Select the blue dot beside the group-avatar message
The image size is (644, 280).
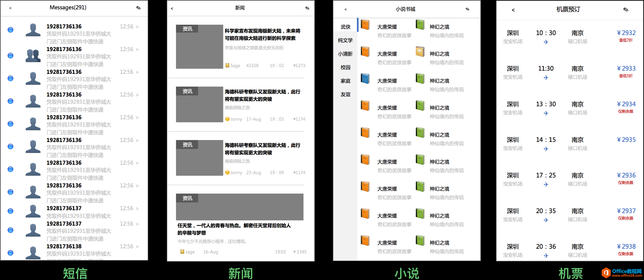pos(10,55)
